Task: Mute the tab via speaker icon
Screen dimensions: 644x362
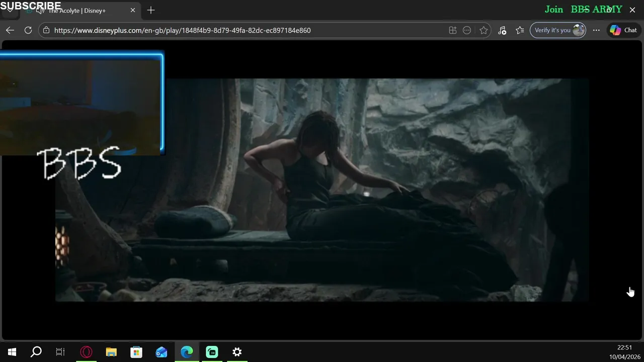Action: tap(40, 11)
